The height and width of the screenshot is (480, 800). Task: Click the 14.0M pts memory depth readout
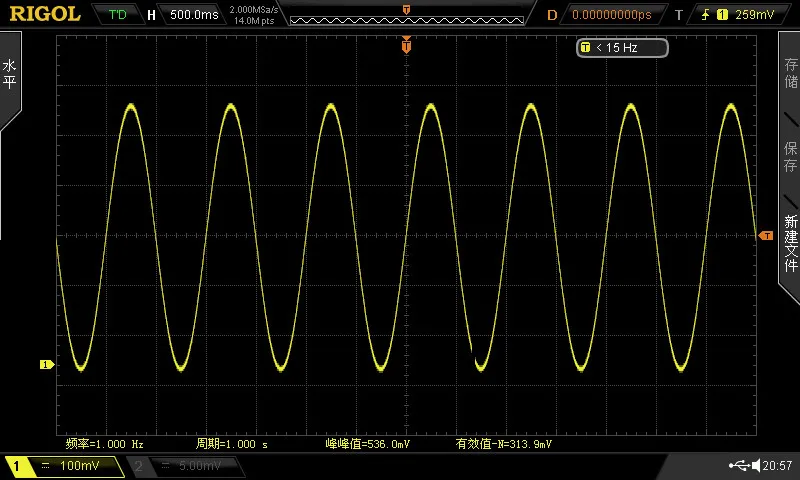point(254,21)
